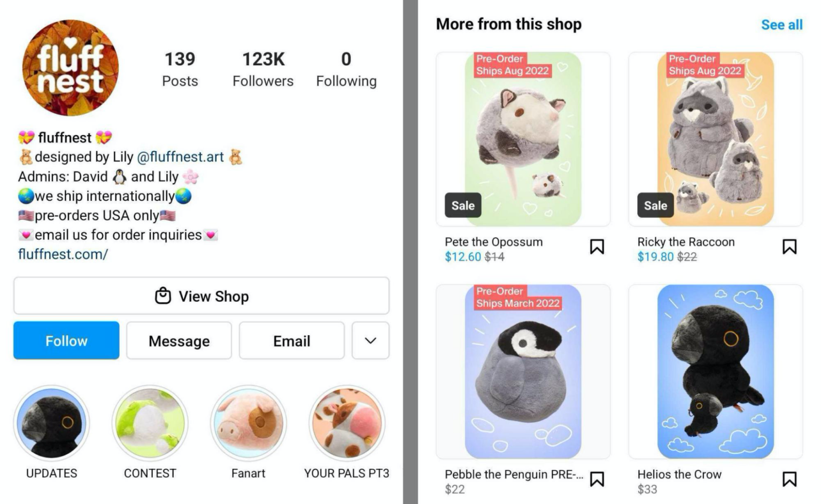Expand more profile action options chevron
This screenshot has height=504, width=821.
click(x=370, y=340)
